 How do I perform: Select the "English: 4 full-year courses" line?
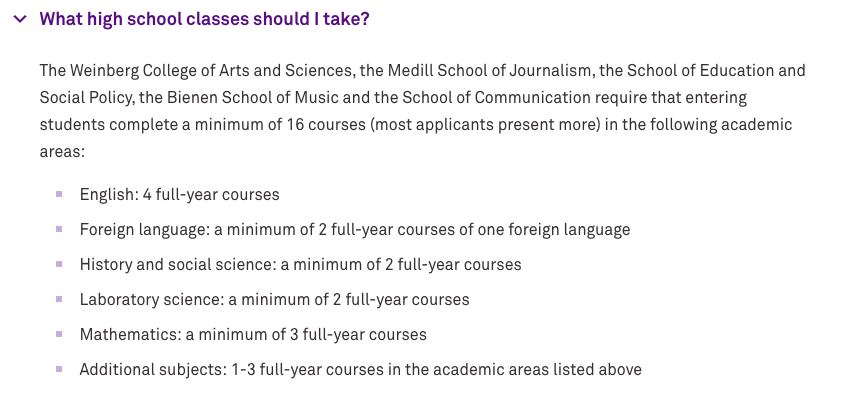point(179,195)
